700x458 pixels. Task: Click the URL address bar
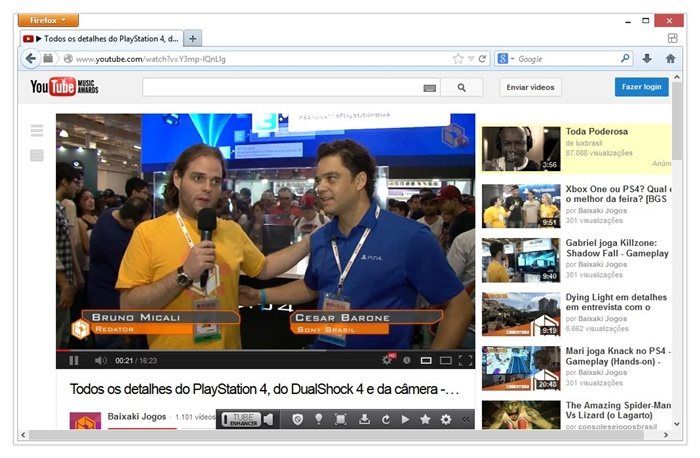[x=261, y=59]
